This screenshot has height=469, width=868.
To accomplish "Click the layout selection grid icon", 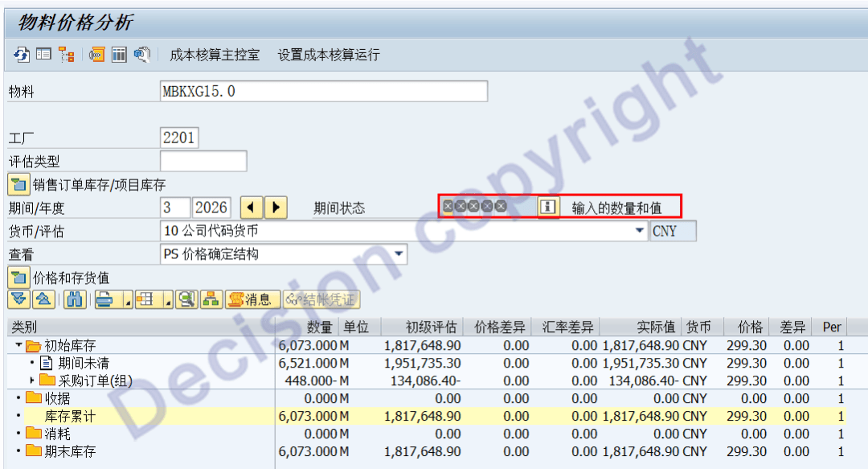I will [x=145, y=300].
